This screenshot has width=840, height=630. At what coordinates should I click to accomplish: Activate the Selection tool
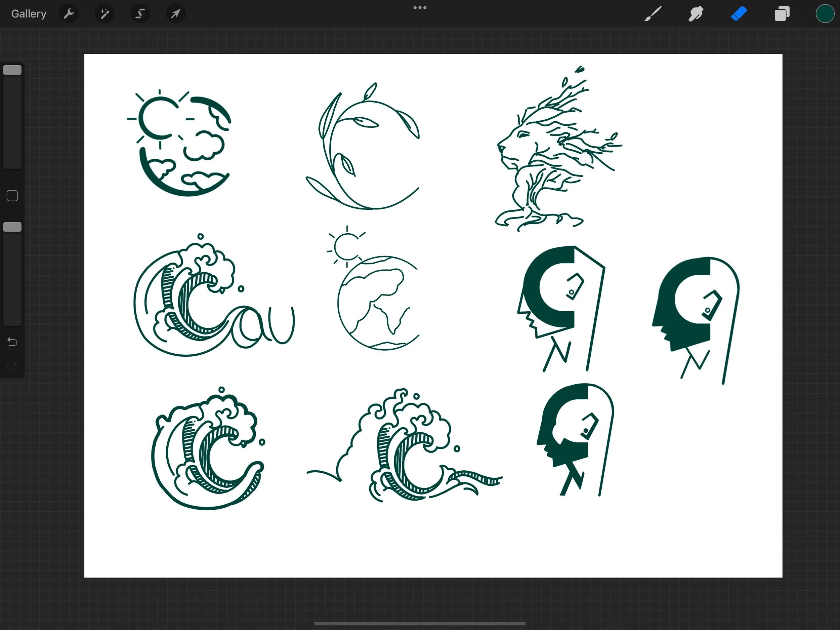[x=140, y=14]
